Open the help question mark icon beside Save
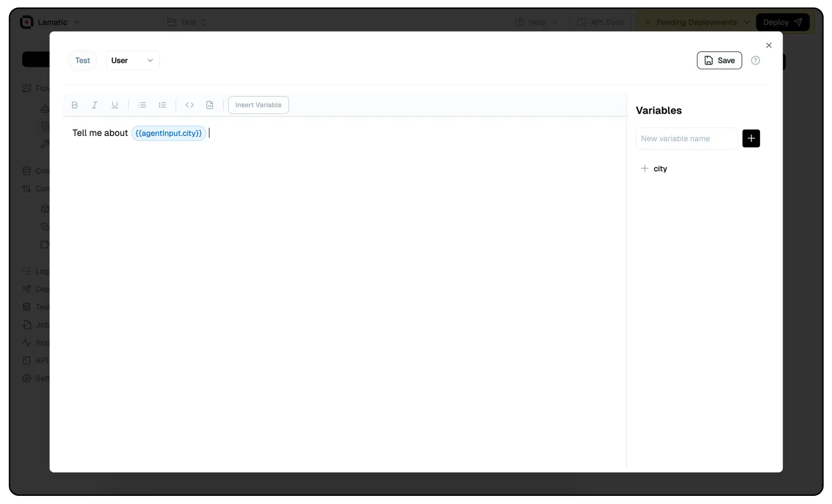The width and height of the screenshot is (832, 504). tap(755, 61)
